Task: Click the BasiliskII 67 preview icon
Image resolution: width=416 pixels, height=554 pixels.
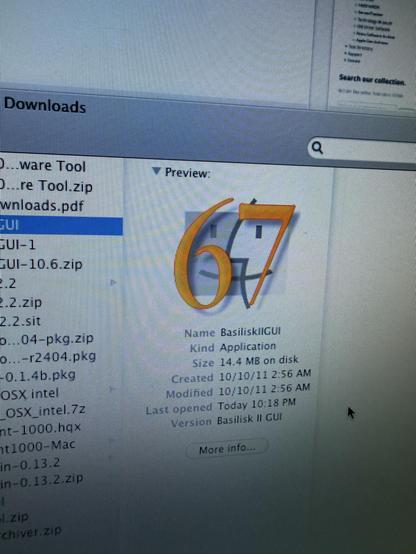Action: click(236, 254)
